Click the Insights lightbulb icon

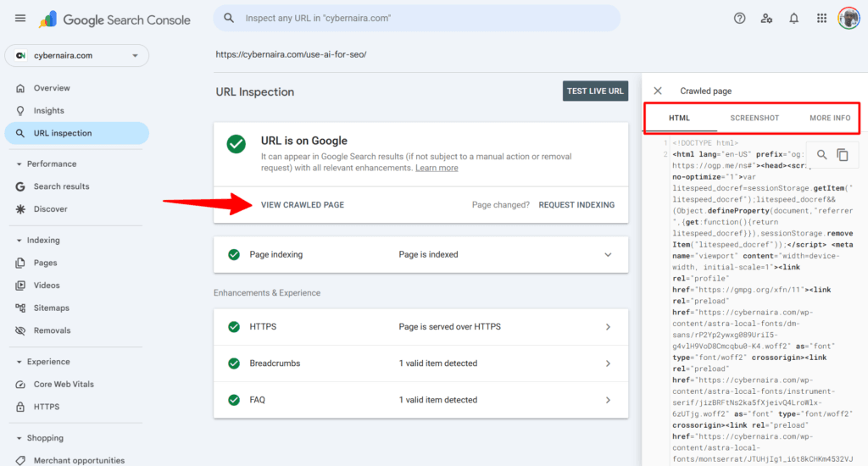(x=20, y=111)
